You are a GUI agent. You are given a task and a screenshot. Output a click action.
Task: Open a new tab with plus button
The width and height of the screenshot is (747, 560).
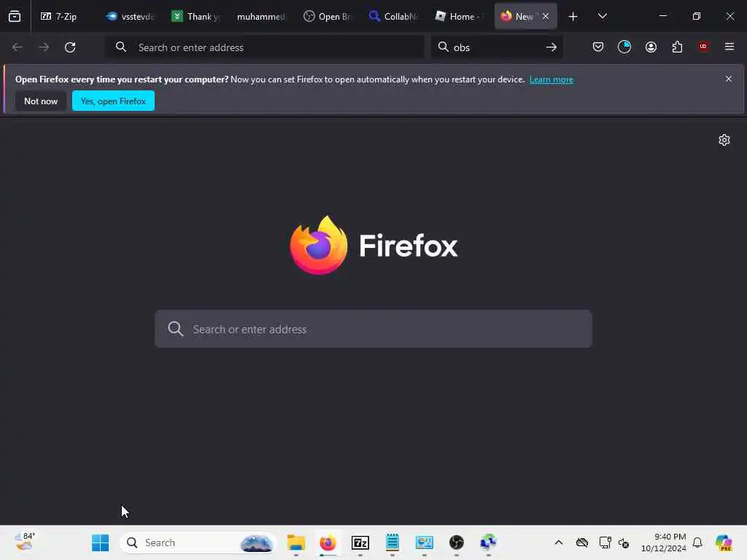pos(573,17)
